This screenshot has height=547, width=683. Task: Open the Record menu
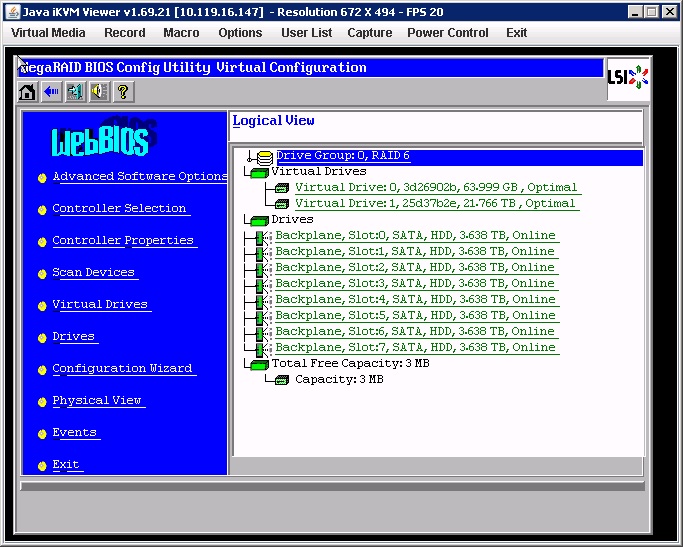(125, 33)
